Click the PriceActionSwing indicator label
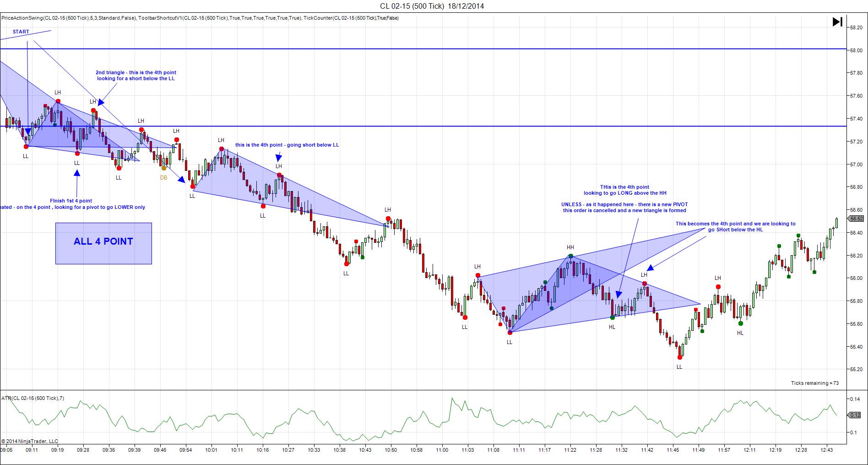 69,18
